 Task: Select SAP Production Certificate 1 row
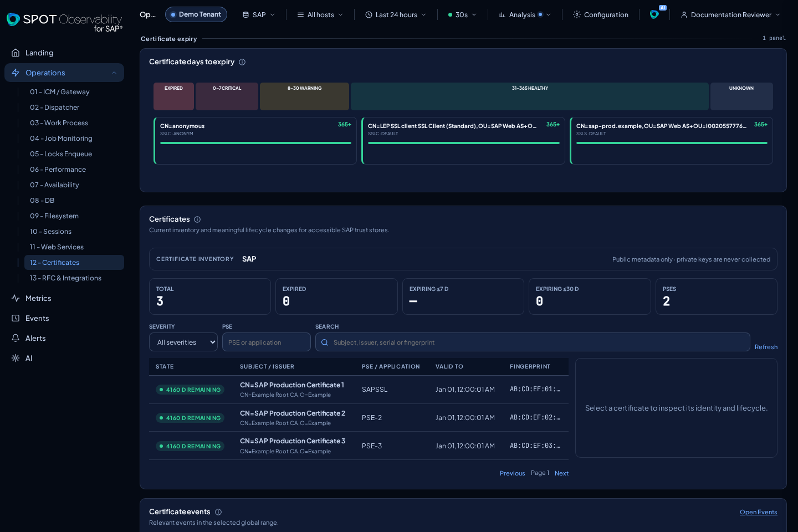pyautogui.click(x=359, y=390)
